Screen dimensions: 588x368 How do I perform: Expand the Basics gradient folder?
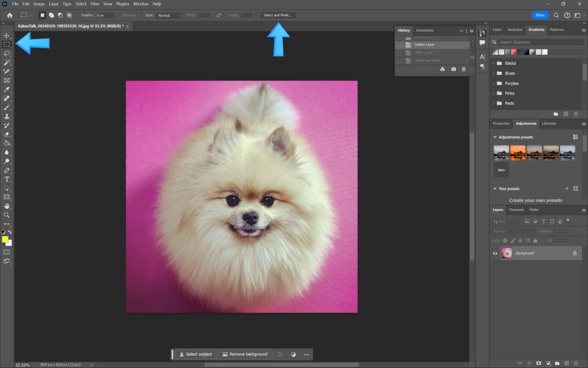tap(494, 63)
